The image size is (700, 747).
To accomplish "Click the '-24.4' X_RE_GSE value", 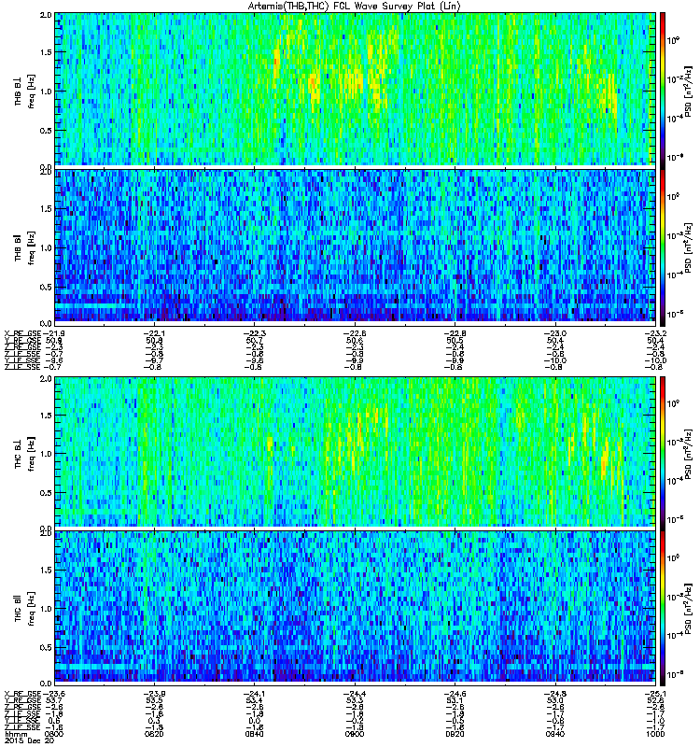I will (x=355, y=694).
